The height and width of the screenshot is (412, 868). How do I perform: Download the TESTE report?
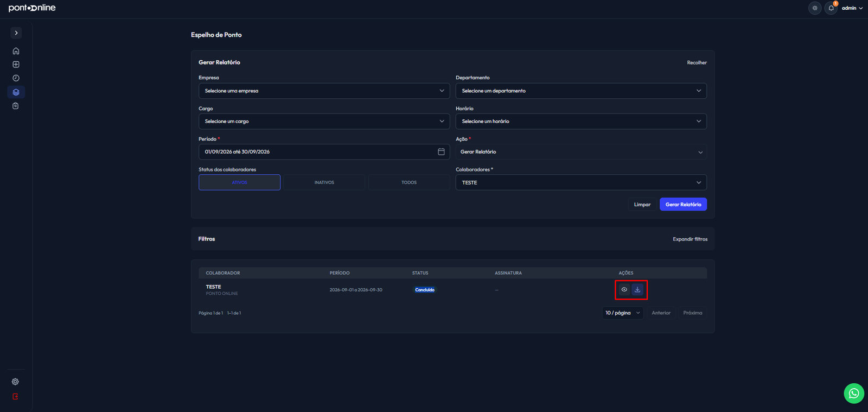(x=637, y=290)
